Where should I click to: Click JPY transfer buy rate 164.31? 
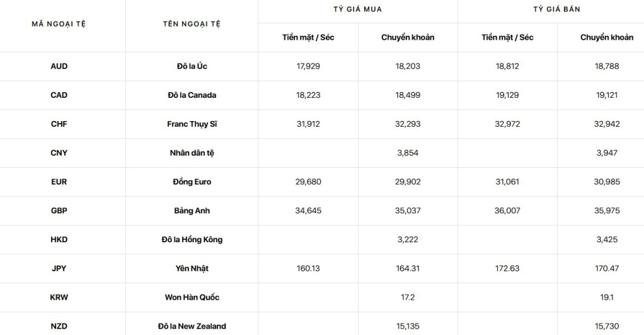coord(408,268)
